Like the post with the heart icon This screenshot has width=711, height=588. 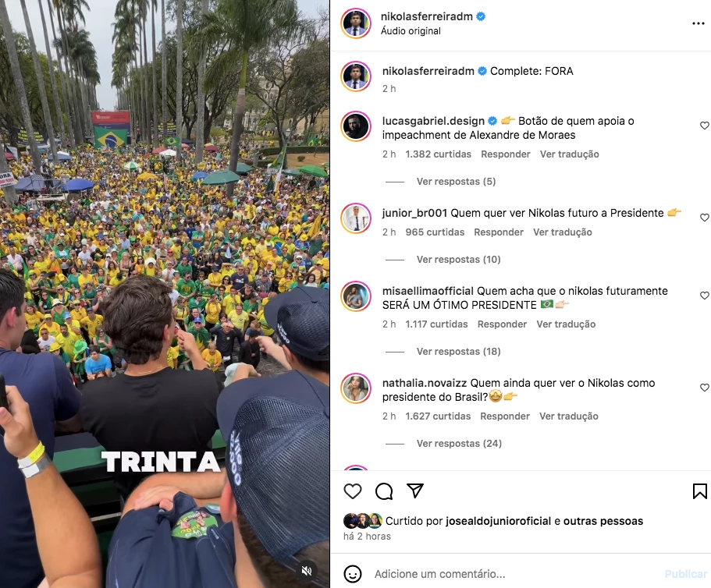352,491
